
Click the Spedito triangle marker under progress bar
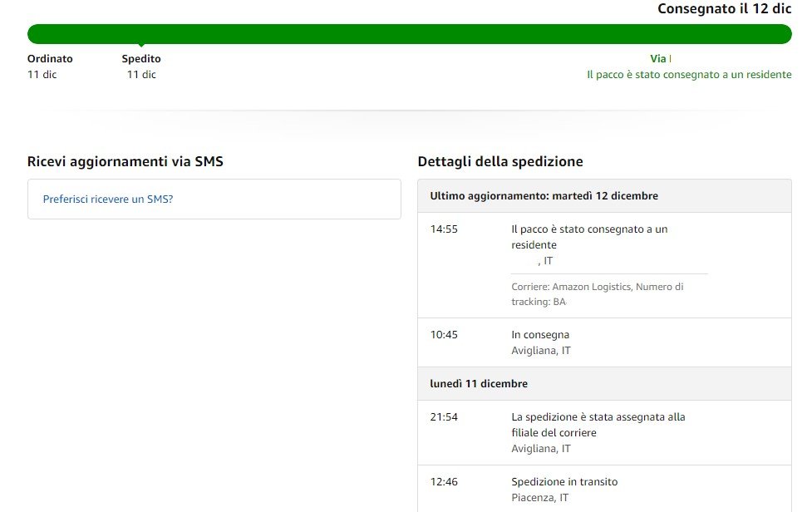point(141,45)
